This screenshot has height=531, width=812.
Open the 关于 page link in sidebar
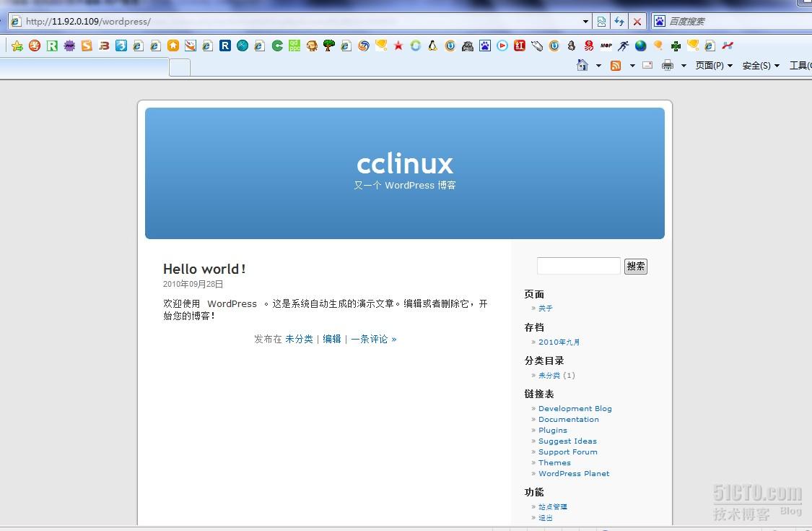point(546,308)
